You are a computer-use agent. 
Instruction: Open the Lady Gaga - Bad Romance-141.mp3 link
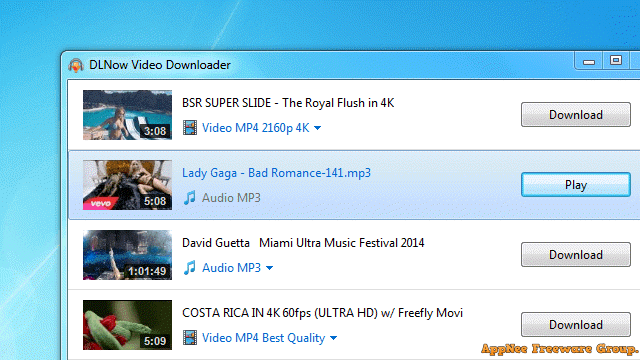[x=276, y=173]
